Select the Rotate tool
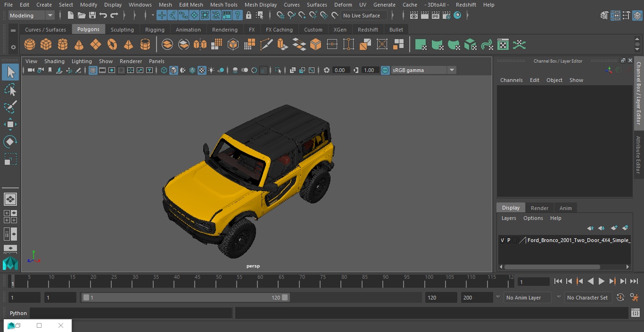 [10, 142]
